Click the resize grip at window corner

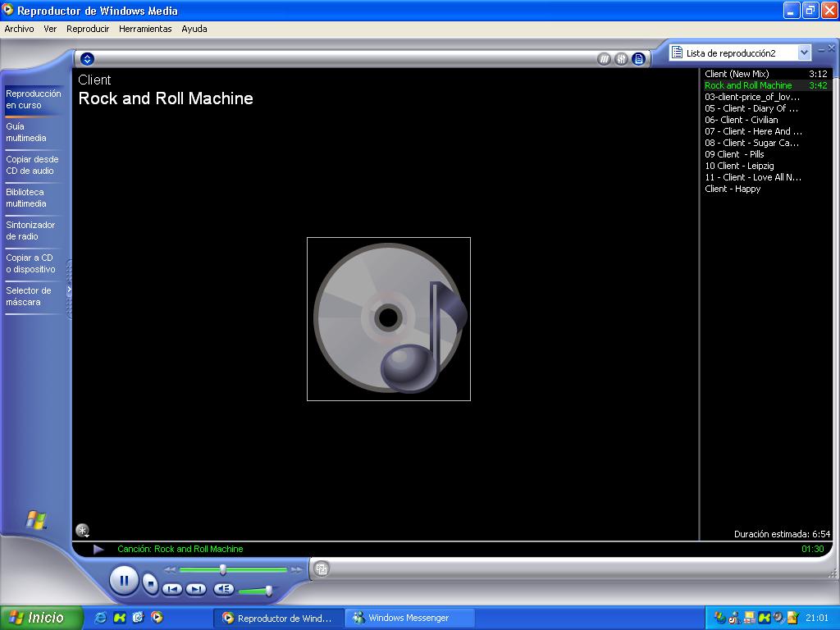833,573
